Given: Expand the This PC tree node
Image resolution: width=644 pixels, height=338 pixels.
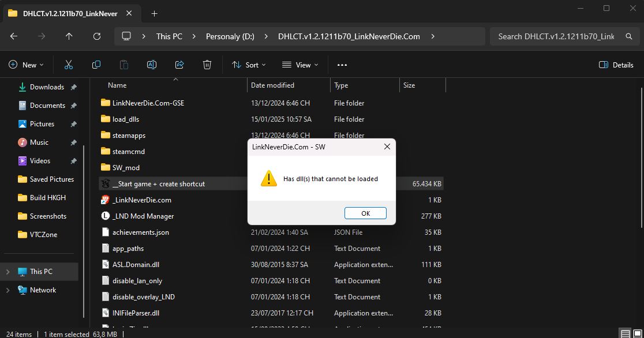Looking at the screenshot, I should click(8, 272).
